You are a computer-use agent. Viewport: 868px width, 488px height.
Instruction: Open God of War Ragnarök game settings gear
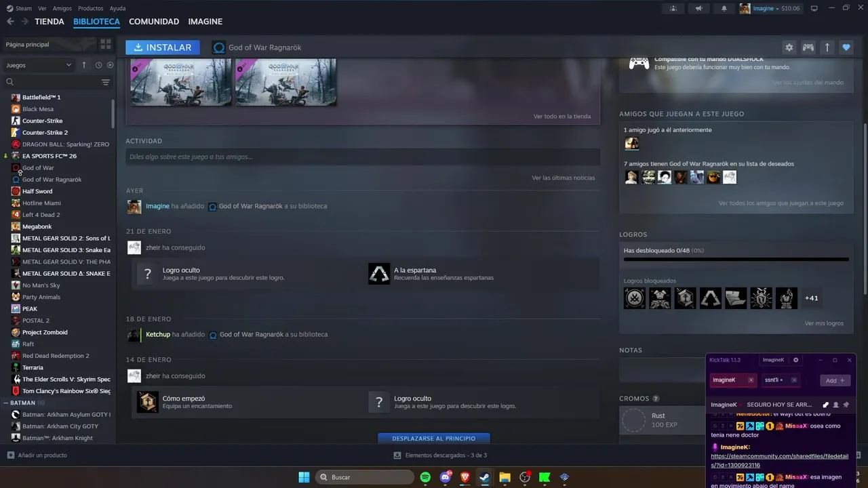[789, 47]
